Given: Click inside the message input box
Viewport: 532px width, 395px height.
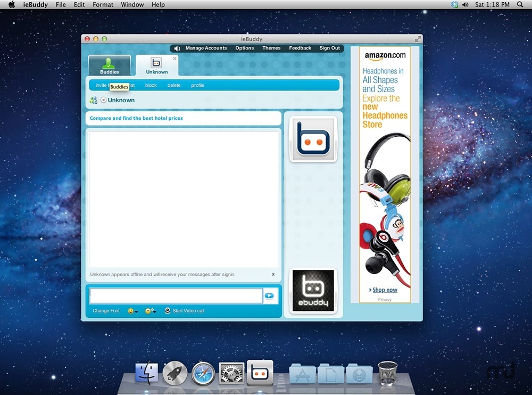Looking at the screenshot, I should [x=176, y=295].
